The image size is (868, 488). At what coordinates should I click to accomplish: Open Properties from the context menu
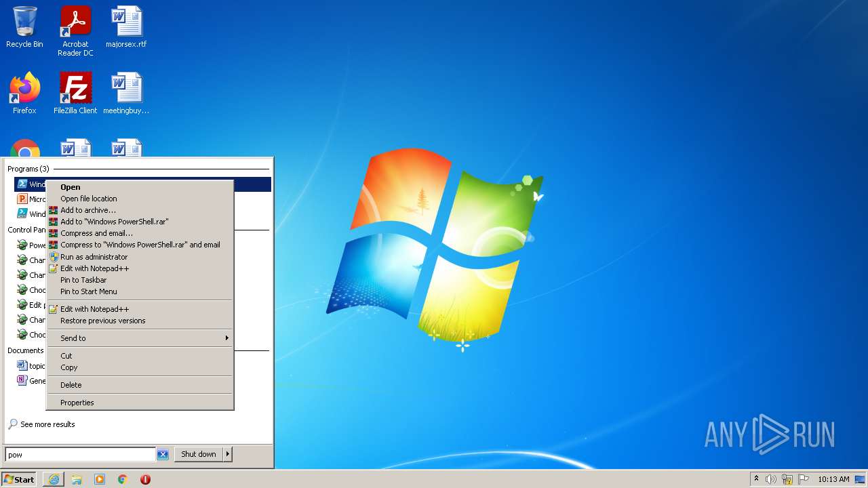click(x=140, y=403)
